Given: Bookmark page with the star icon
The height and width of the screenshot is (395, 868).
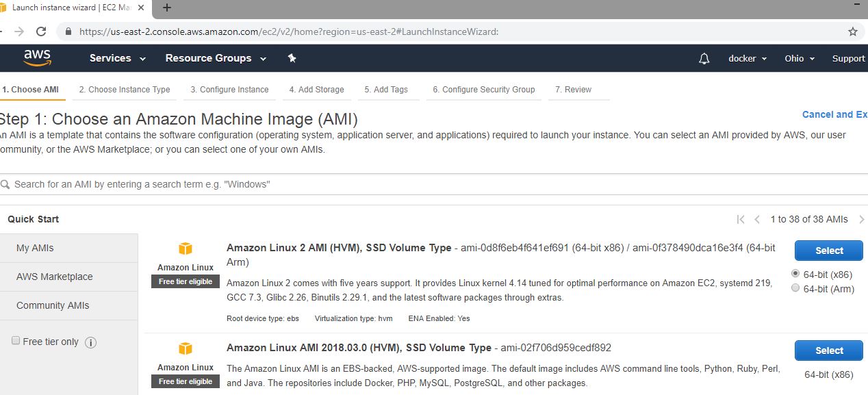Looking at the screenshot, I should pyautogui.click(x=852, y=31).
